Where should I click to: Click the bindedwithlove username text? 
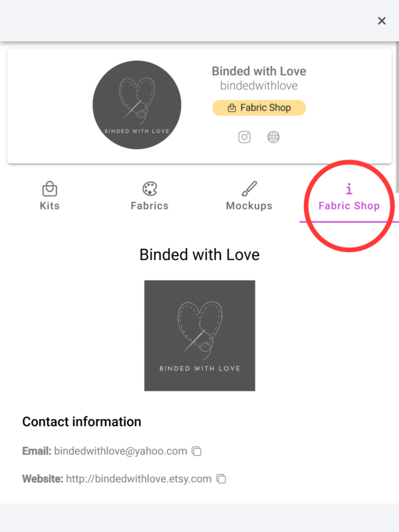259,86
